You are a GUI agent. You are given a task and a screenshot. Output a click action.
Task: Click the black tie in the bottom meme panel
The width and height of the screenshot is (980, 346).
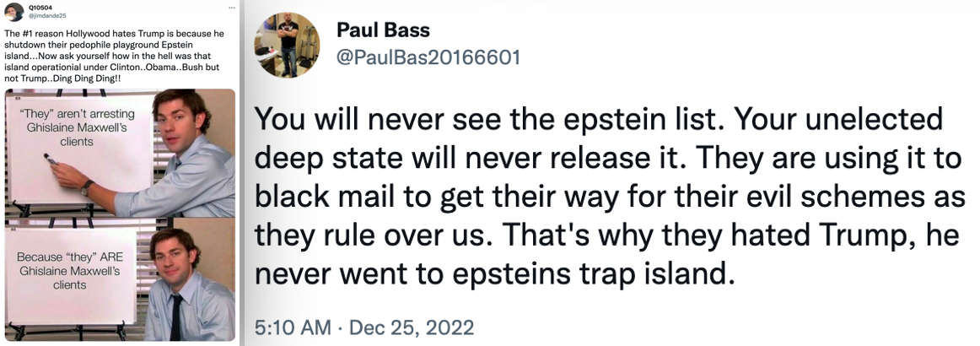175,317
